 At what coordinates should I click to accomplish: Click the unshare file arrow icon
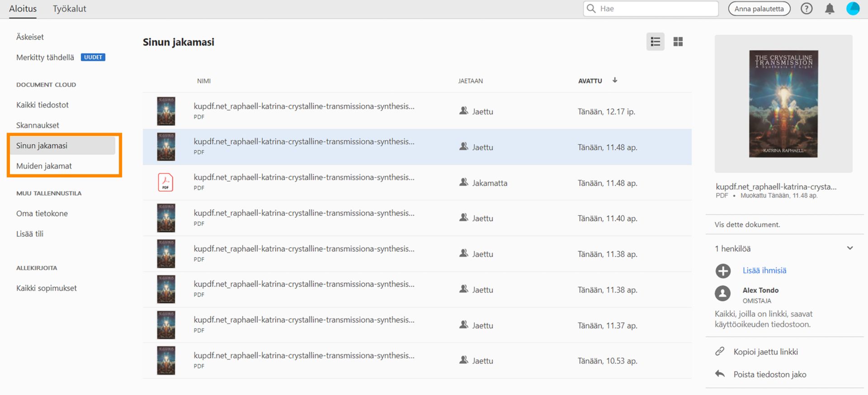(x=720, y=374)
